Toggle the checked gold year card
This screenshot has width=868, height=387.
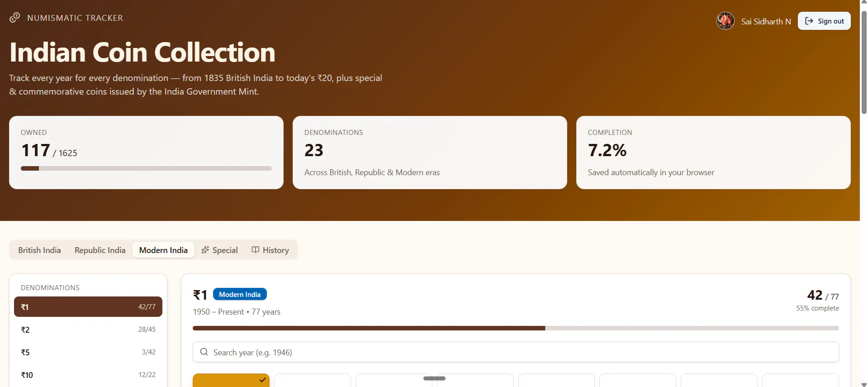(231, 380)
